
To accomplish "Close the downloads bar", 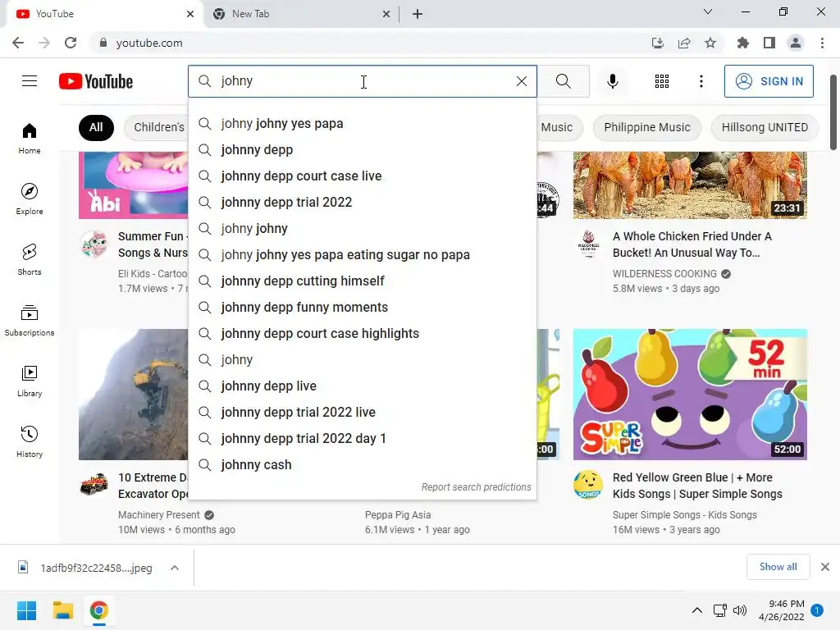I will [825, 567].
